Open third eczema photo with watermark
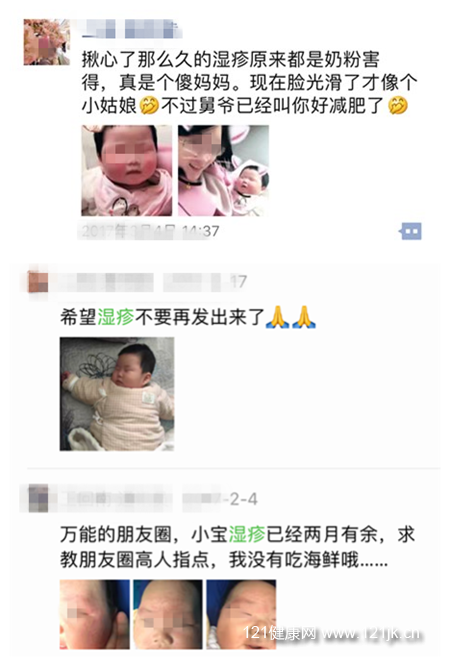The height and width of the screenshot is (666, 450). (241, 614)
